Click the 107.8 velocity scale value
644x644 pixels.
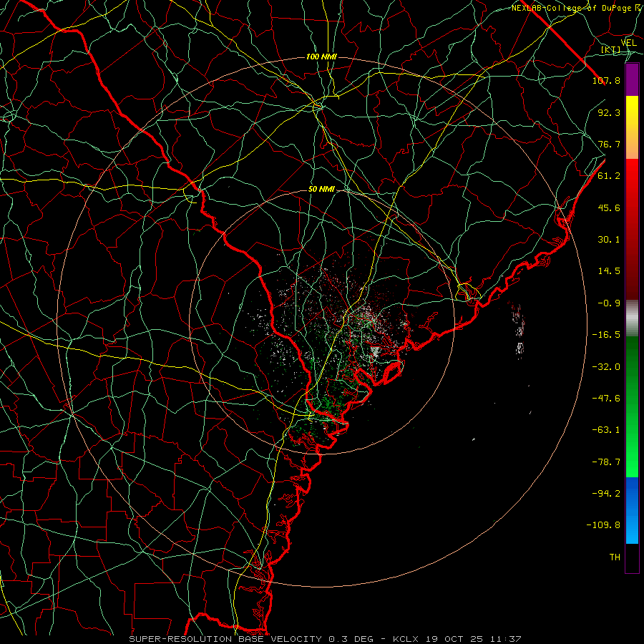pos(606,80)
